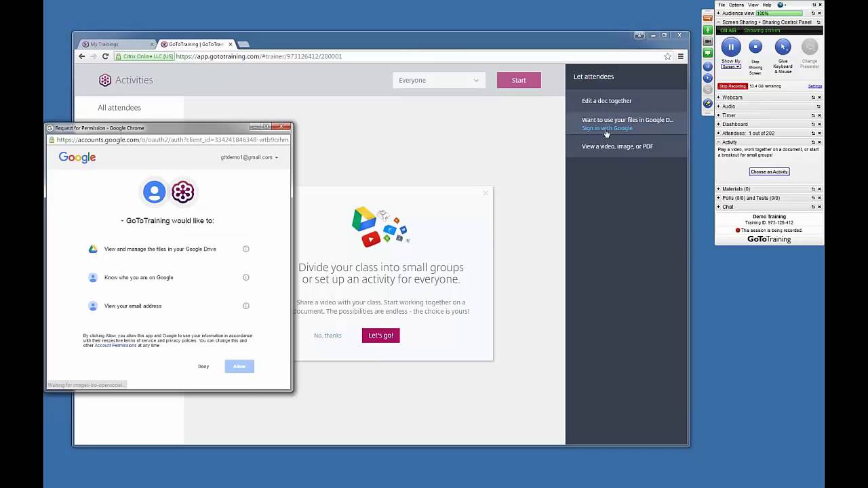Choose View a video, image, or PDF
This screenshot has height=488, width=868.
point(617,146)
